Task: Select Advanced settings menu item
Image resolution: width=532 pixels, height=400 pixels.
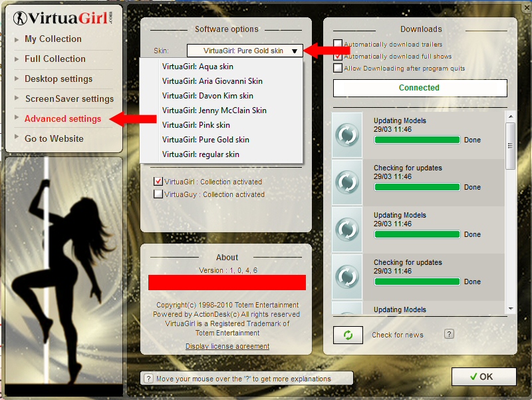Action: coord(63,119)
